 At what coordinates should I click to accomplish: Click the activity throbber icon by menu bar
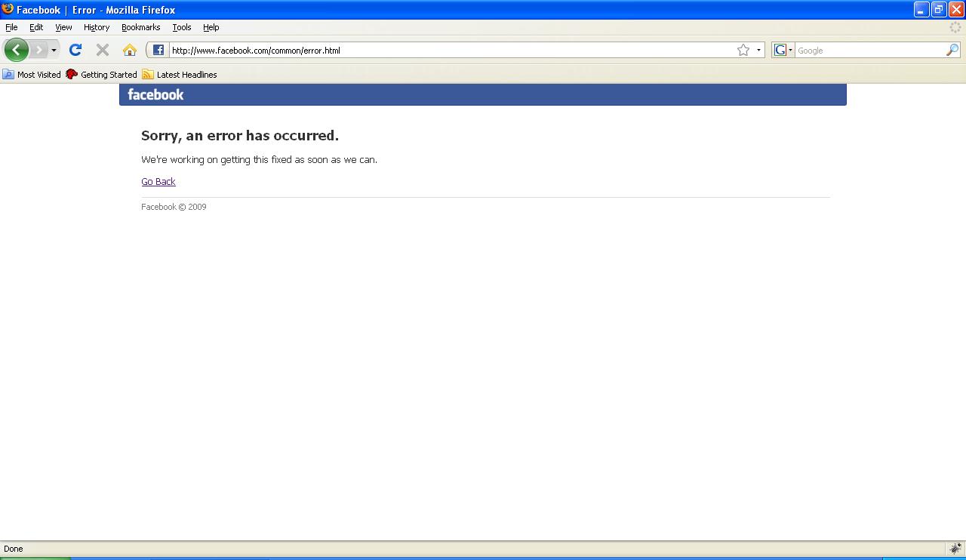point(955,27)
